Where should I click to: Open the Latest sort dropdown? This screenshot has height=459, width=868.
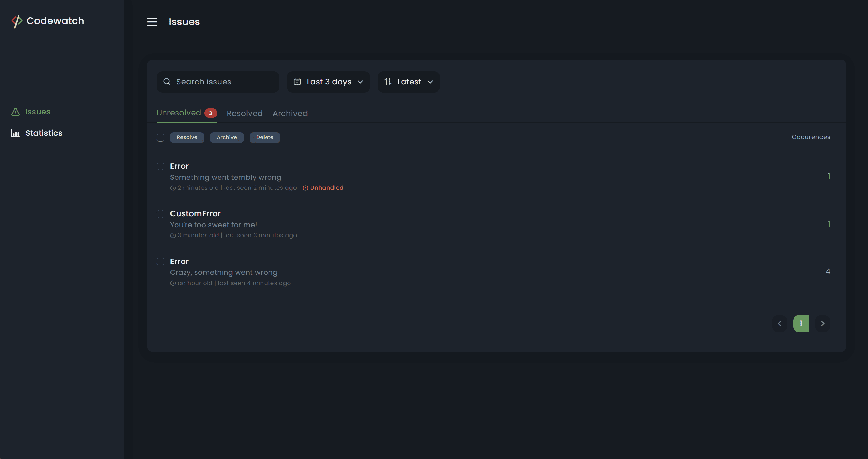(409, 82)
